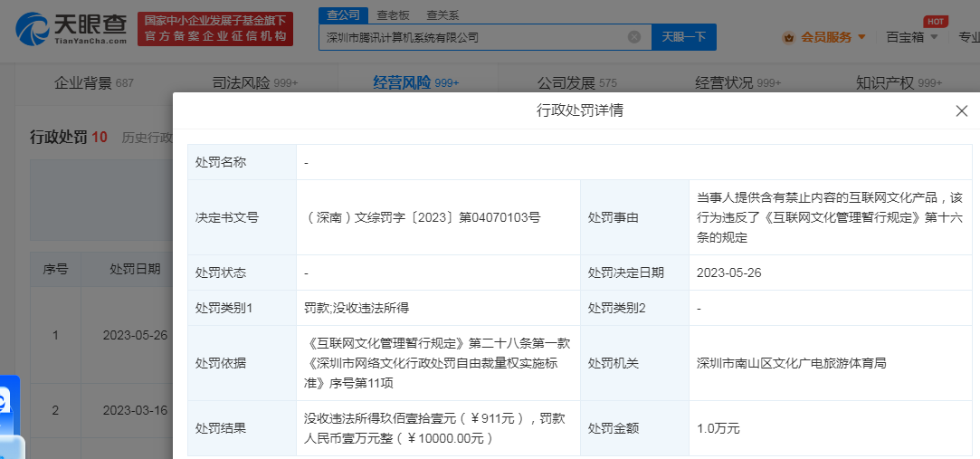Select document number 第04070103号 text

click(500, 217)
